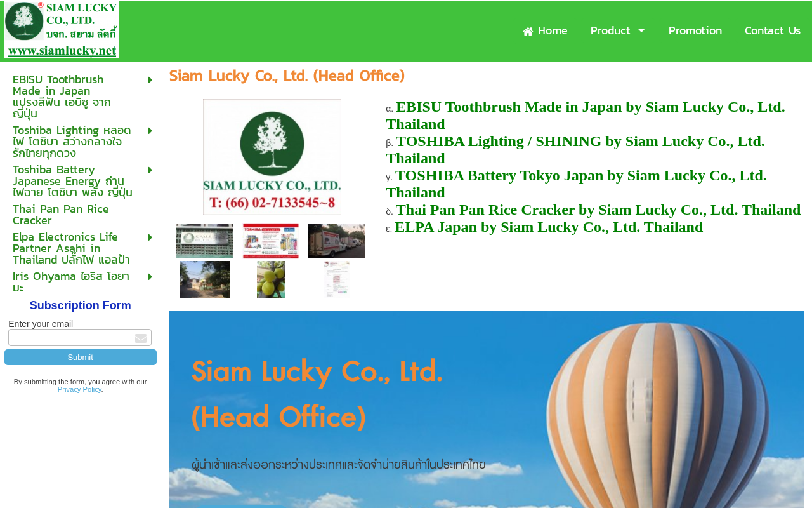812x508 pixels.
Task: Select the Siam Lucky signboard thumbnail
Action: point(205,241)
